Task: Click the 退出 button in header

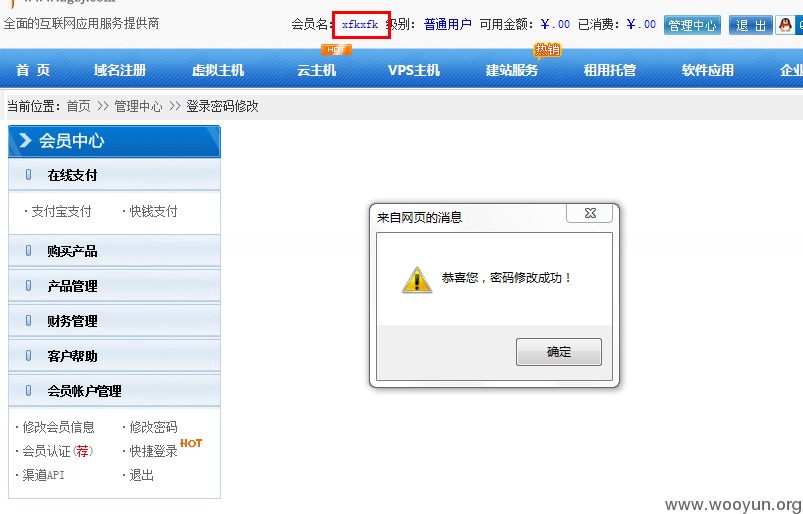Action: pyautogui.click(x=751, y=25)
